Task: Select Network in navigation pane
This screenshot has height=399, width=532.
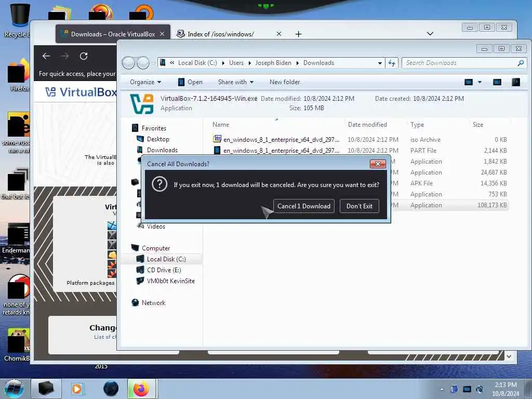Action: pos(153,303)
